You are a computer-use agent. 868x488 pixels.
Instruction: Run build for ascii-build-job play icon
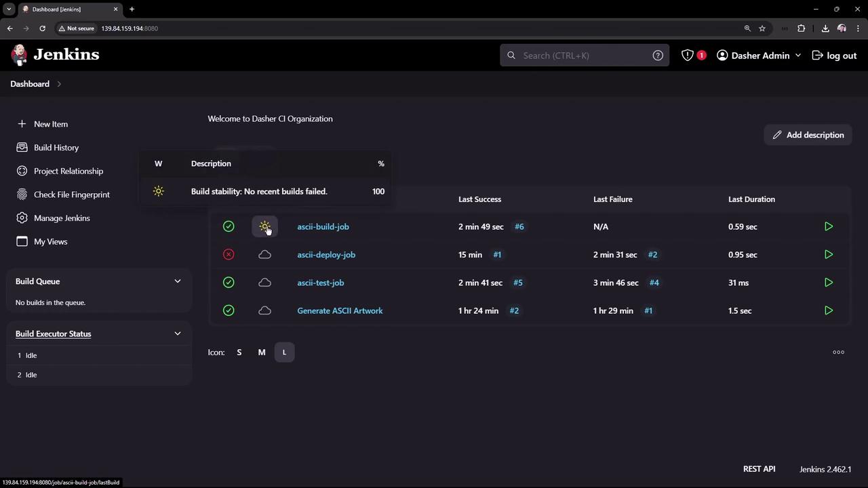(828, 226)
